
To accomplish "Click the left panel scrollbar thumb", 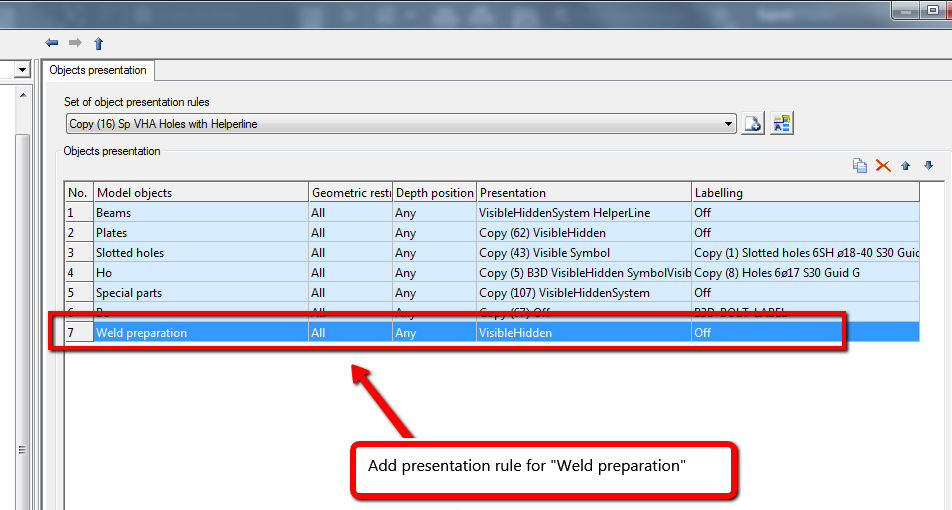I will click(22, 322).
